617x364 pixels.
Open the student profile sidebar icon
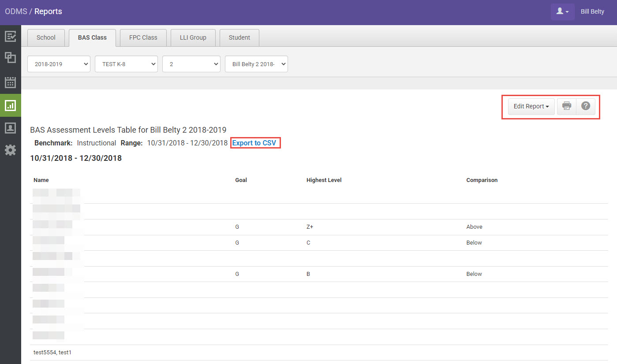(10, 128)
